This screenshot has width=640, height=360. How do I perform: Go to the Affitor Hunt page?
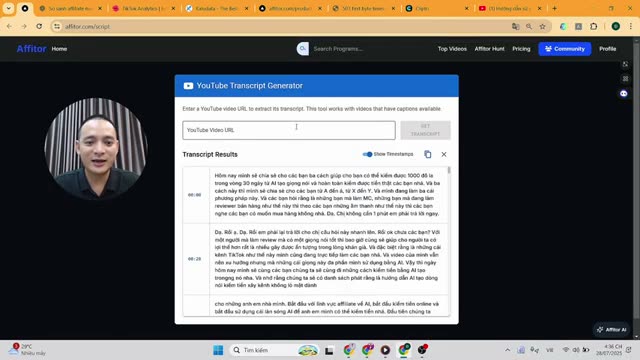[x=489, y=49]
